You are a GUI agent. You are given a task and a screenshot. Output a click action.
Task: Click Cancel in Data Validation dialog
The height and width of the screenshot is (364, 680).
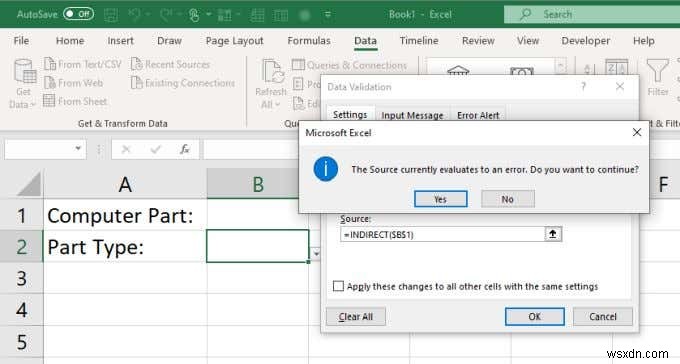click(x=603, y=317)
